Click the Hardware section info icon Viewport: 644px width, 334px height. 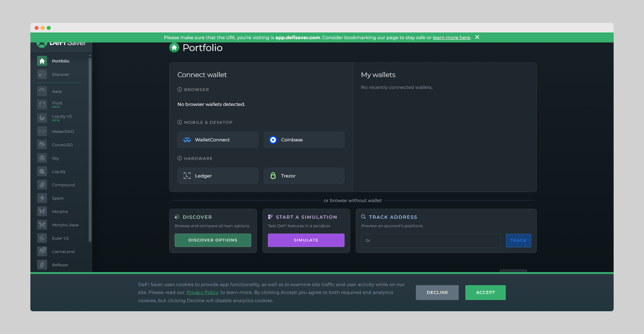[180, 158]
